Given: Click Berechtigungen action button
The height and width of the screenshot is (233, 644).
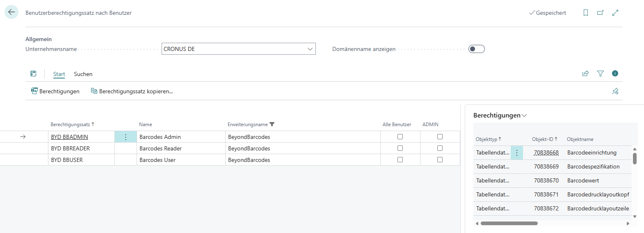Looking at the screenshot, I should click(55, 91).
